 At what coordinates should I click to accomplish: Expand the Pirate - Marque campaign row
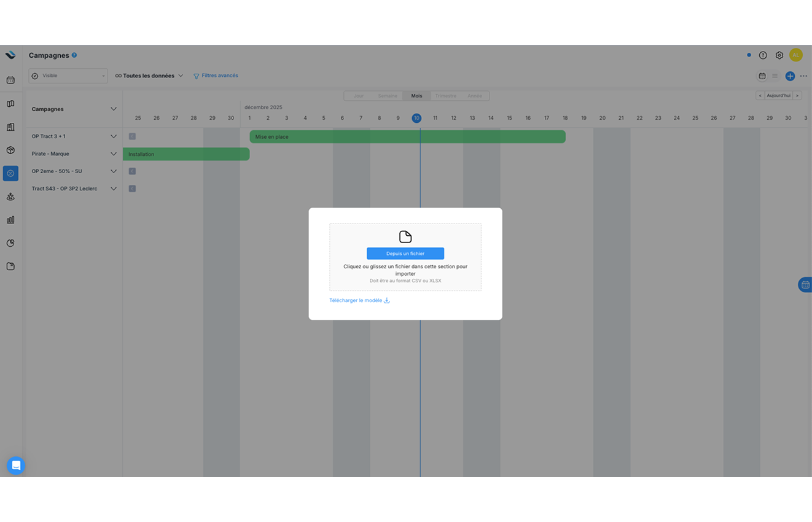tap(113, 154)
